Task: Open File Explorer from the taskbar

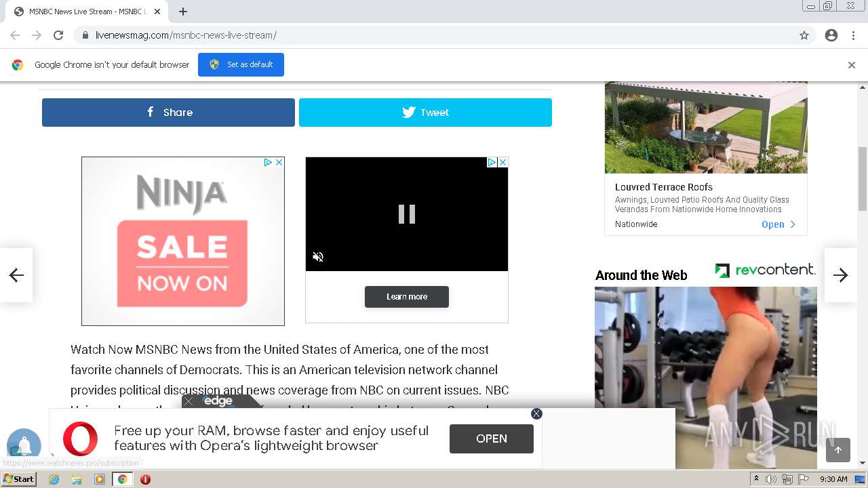Action: (77, 479)
